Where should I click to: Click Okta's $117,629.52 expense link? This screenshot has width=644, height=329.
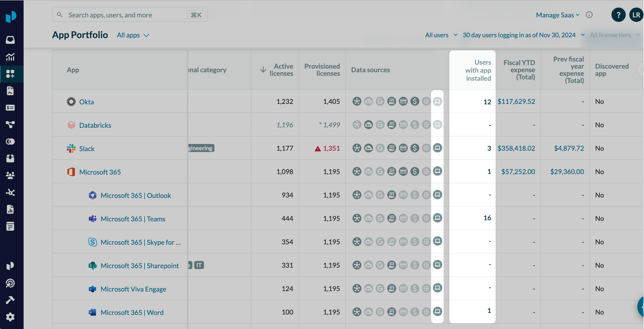tap(516, 101)
